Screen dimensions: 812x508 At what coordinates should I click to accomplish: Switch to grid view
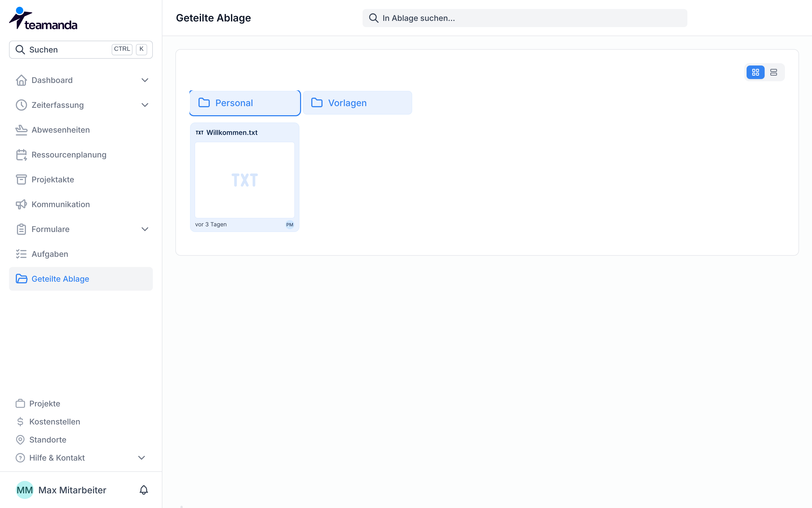pos(755,72)
